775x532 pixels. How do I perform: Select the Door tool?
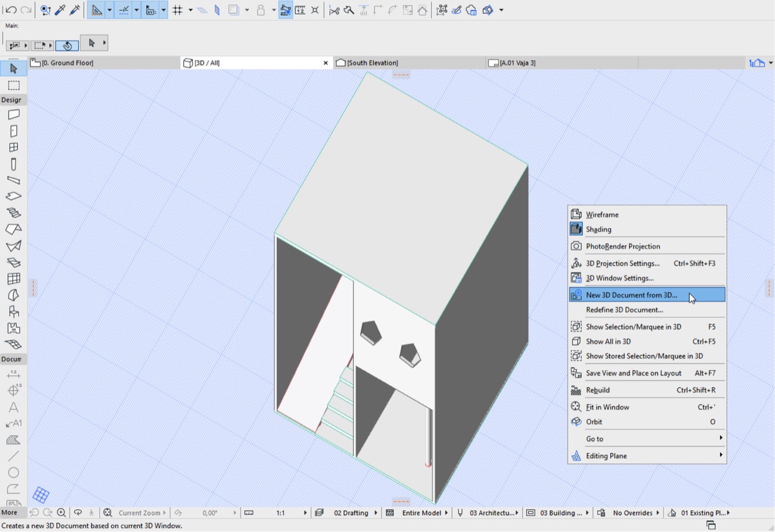13,131
